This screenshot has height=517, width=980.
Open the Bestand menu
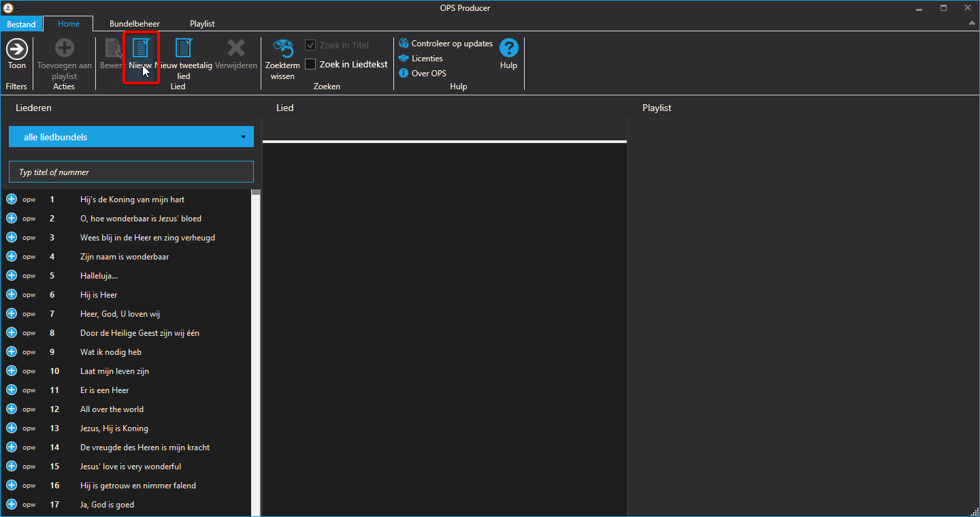click(22, 24)
